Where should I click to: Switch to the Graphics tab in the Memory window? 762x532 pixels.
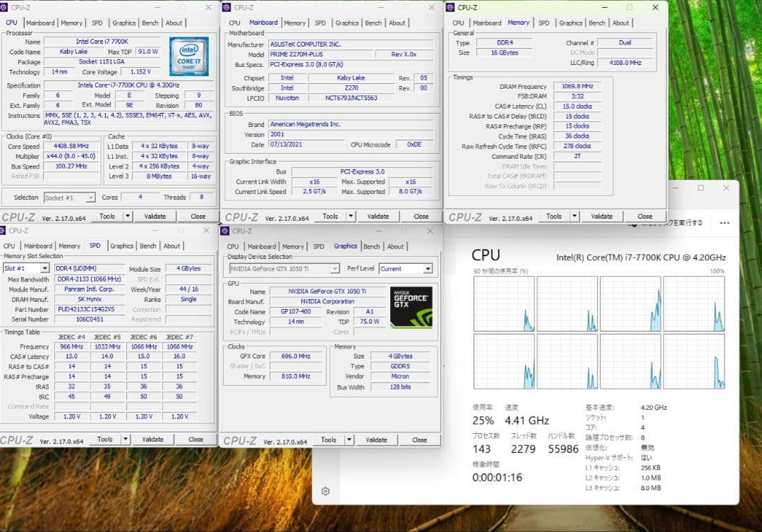tap(570, 23)
